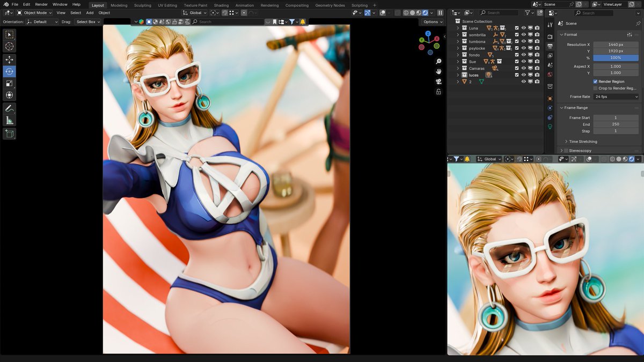644x362 pixels.
Task: Click the outliner search field
Action: click(499, 12)
